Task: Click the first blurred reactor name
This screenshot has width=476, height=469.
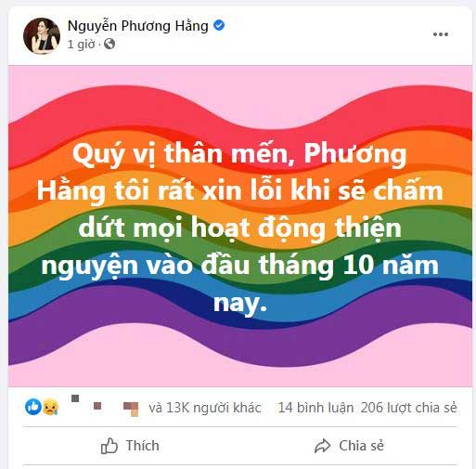Action: [x=75, y=398]
